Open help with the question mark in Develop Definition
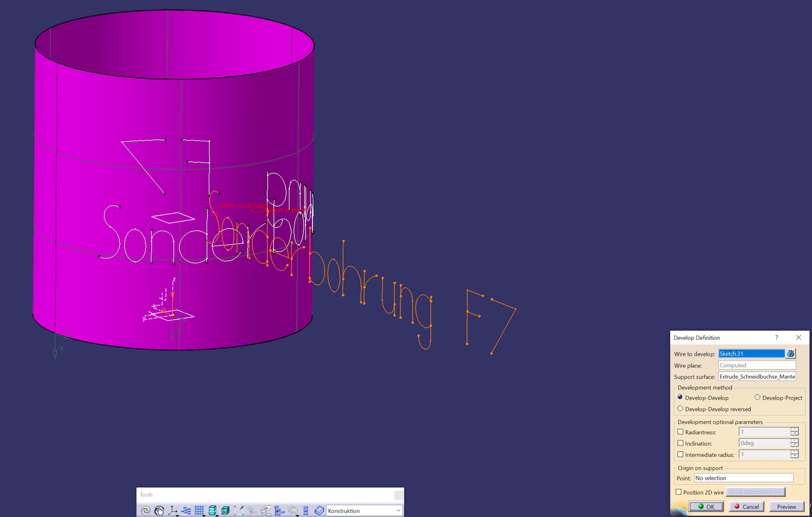This screenshot has width=812, height=517. pos(777,337)
